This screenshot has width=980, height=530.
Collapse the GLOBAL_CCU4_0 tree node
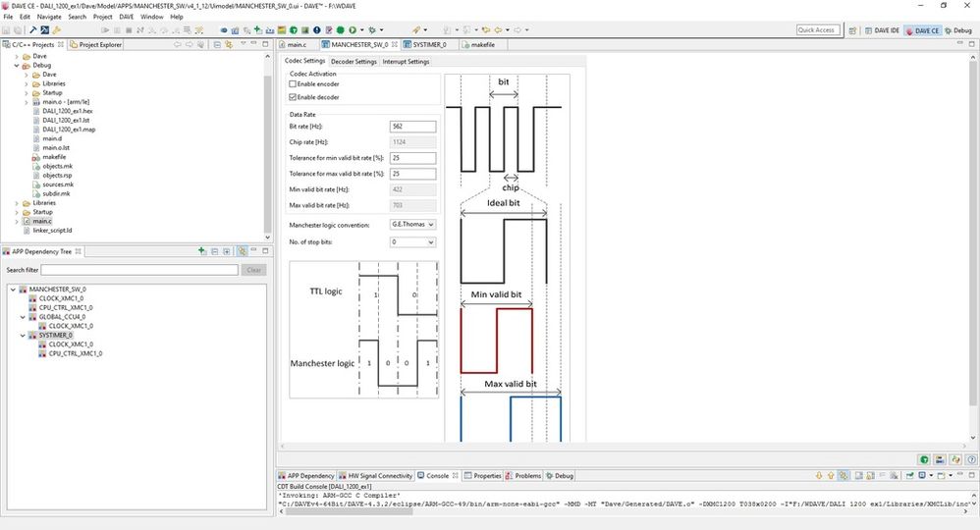24,317
